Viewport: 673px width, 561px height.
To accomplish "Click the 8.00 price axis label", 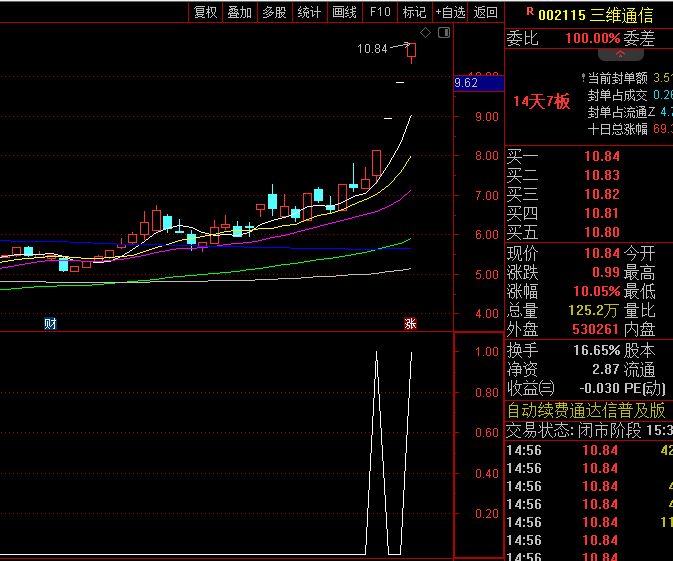I will point(487,156).
